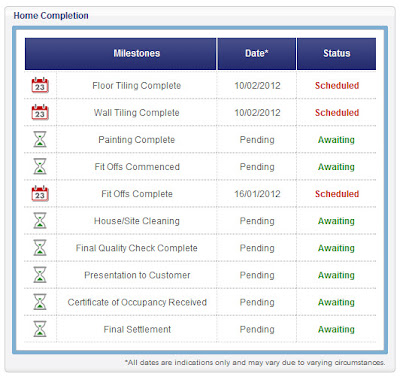Click the dates disclaimer footnote text
This screenshot has height=377, width=400.
tap(255, 362)
